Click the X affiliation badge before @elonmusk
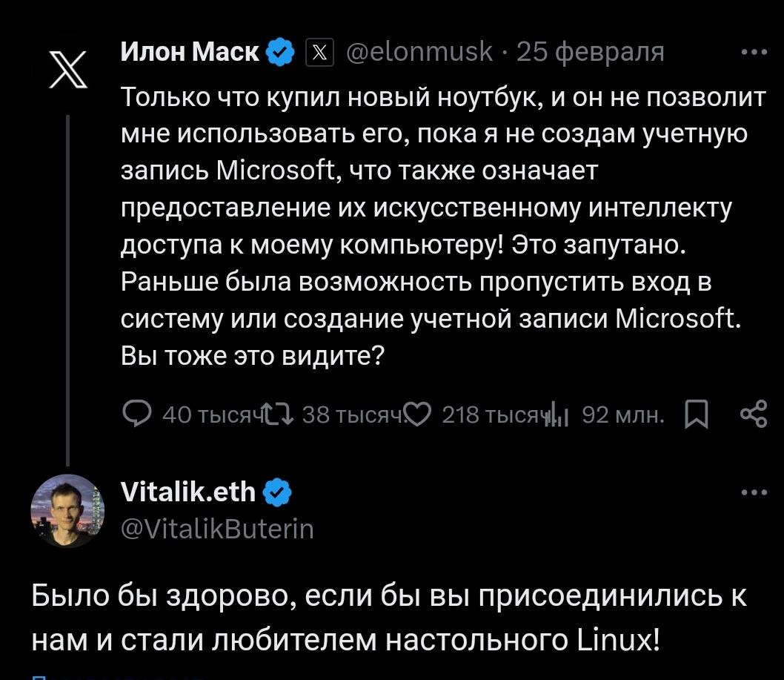 pos(319,52)
